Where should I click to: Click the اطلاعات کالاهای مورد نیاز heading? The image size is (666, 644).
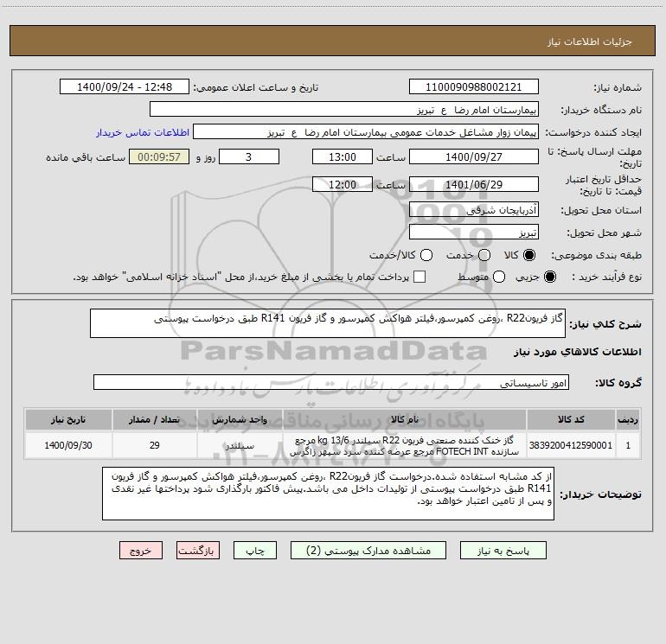(578, 352)
